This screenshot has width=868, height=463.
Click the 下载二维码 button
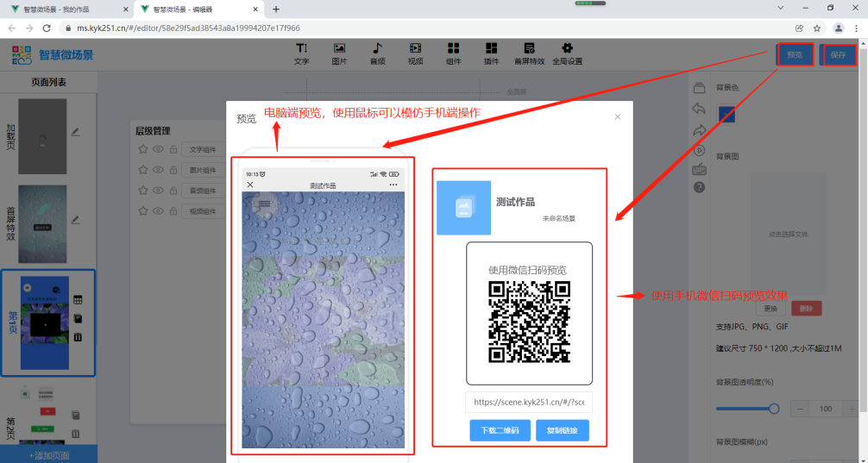pos(500,430)
